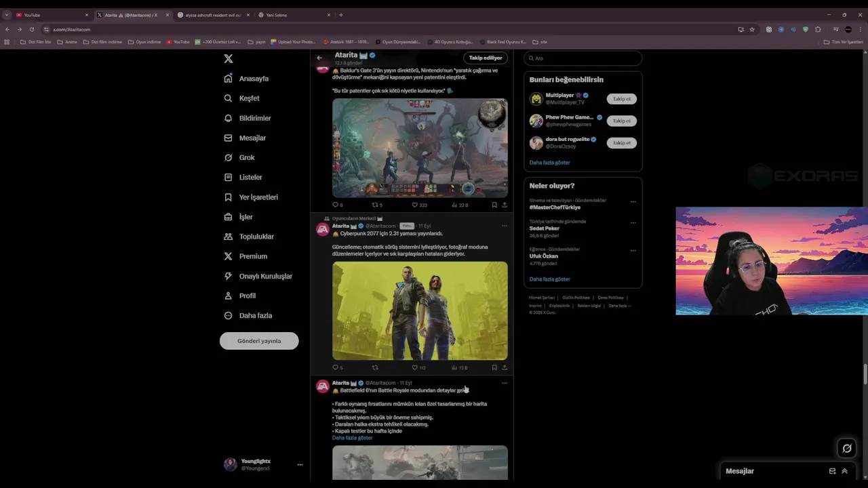The height and width of the screenshot is (488, 868).
Task: Click the Takip ediliyor button
Action: pos(486,58)
